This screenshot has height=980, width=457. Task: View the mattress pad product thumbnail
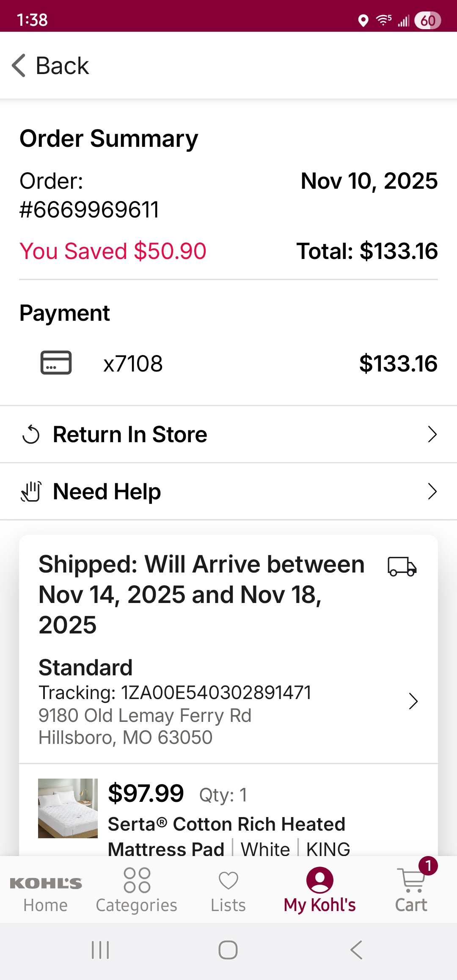click(x=68, y=808)
